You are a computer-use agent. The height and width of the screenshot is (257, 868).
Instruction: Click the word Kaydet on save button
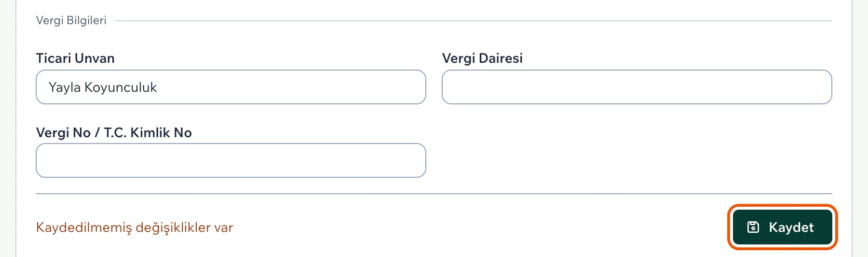(791, 228)
